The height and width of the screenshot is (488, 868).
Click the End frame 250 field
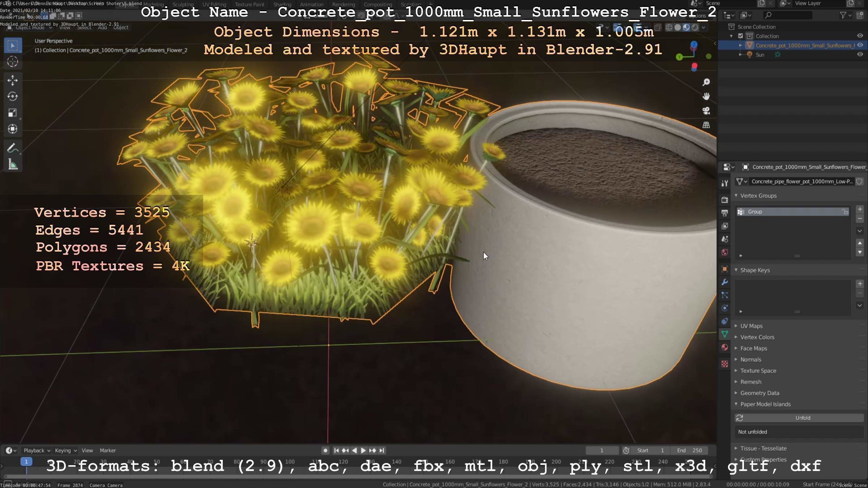coord(689,450)
